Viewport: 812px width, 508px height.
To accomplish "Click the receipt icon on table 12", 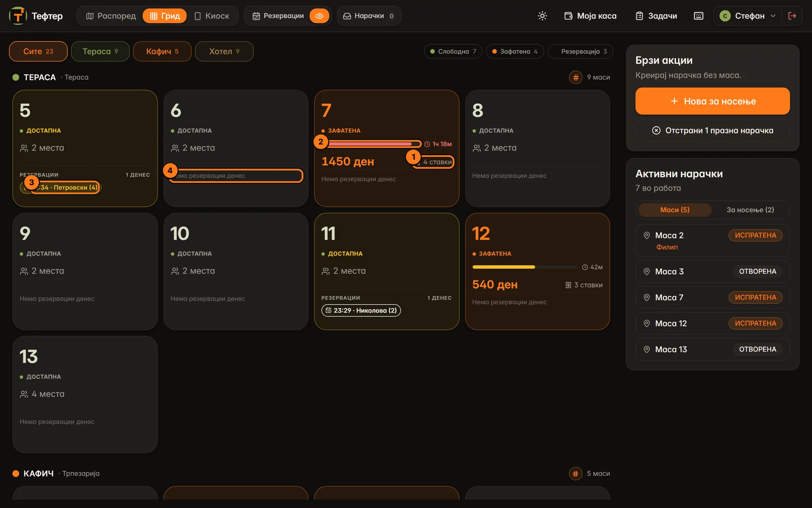I will coord(568,285).
